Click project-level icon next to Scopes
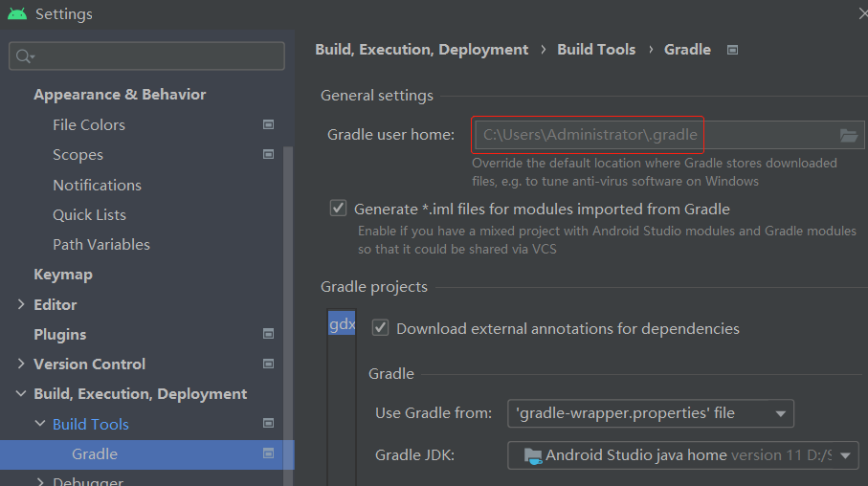 [268, 154]
